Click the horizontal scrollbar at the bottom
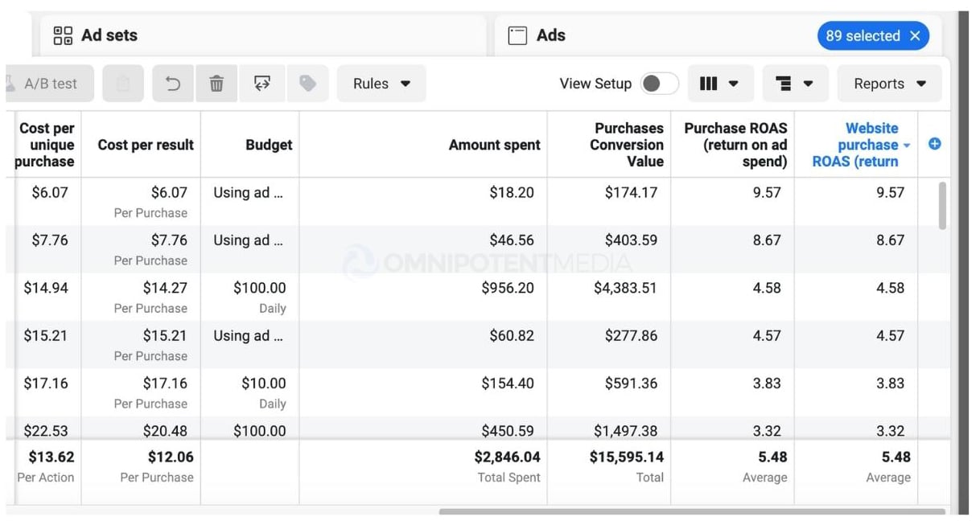980x521 pixels. pyautogui.click(x=692, y=511)
